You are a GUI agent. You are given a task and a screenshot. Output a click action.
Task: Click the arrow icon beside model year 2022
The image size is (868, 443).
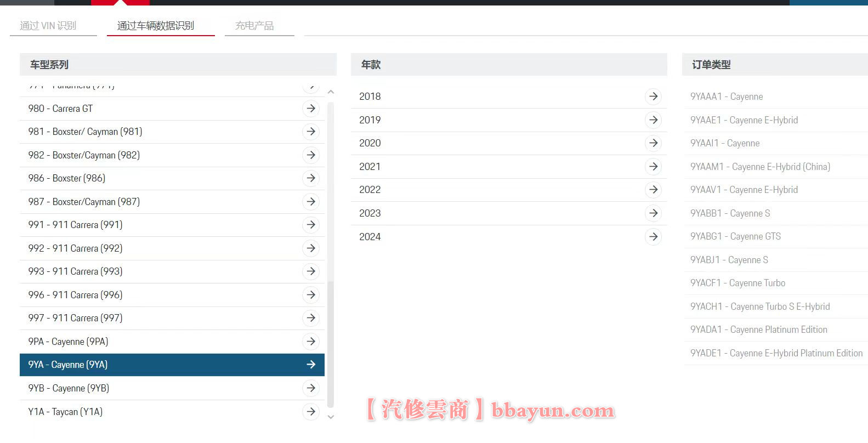pyautogui.click(x=653, y=190)
